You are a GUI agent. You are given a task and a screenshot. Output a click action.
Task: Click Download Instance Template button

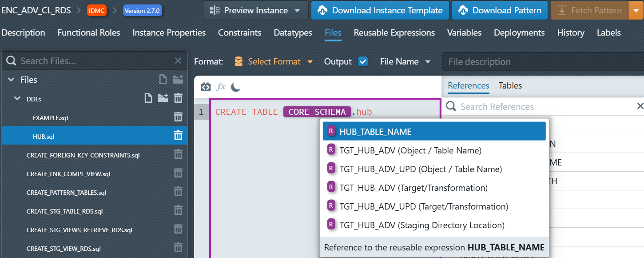[x=380, y=10]
